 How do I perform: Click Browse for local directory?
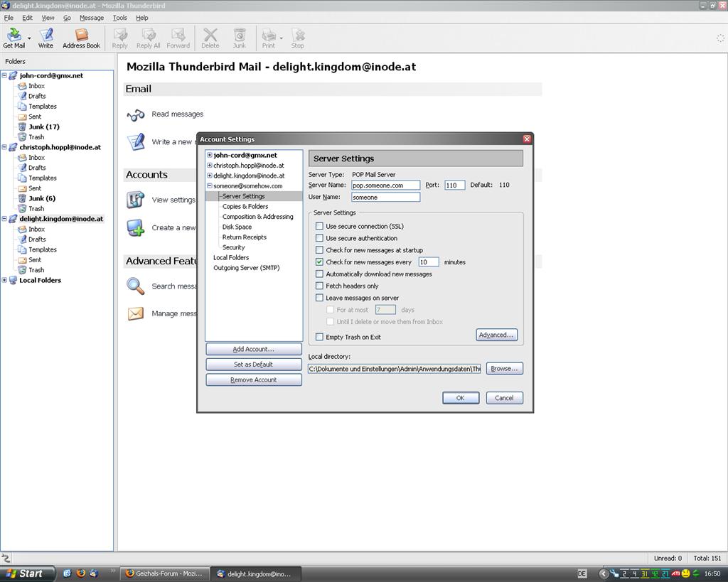click(x=504, y=369)
